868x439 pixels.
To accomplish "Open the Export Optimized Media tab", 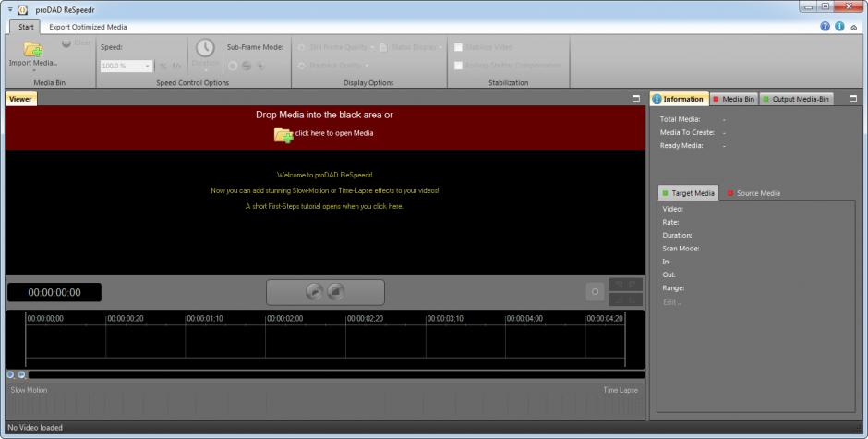I will [x=88, y=27].
